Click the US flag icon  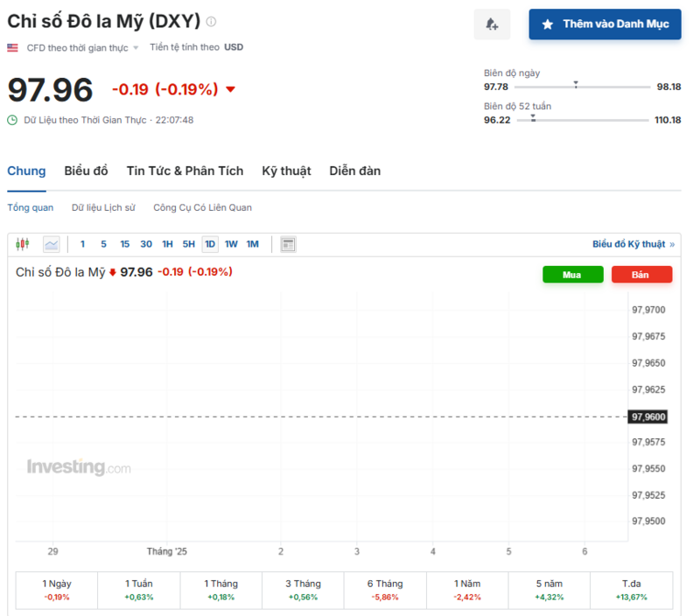point(13,47)
